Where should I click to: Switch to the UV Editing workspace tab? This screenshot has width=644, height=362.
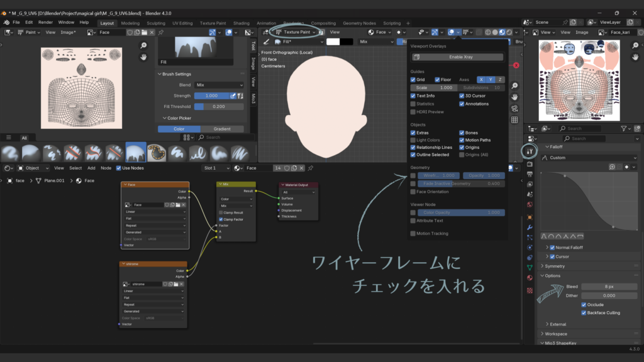point(182,23)
